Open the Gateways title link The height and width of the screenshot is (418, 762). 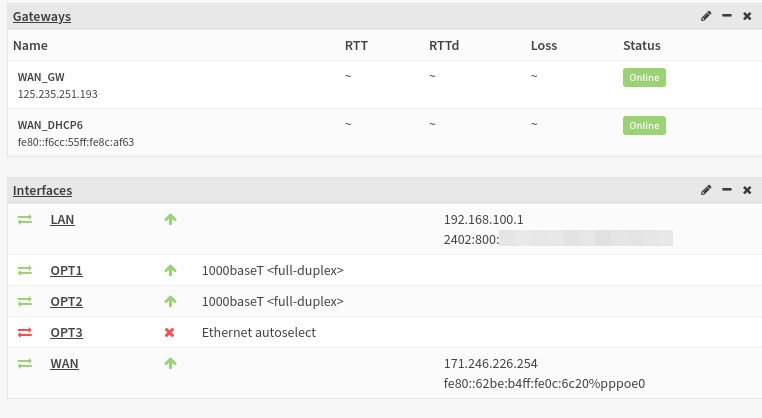tap(42, 17)
